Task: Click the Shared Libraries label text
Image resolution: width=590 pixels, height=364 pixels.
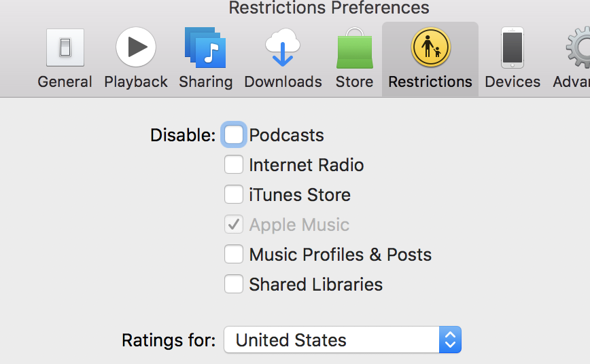Action: (316, 285)
